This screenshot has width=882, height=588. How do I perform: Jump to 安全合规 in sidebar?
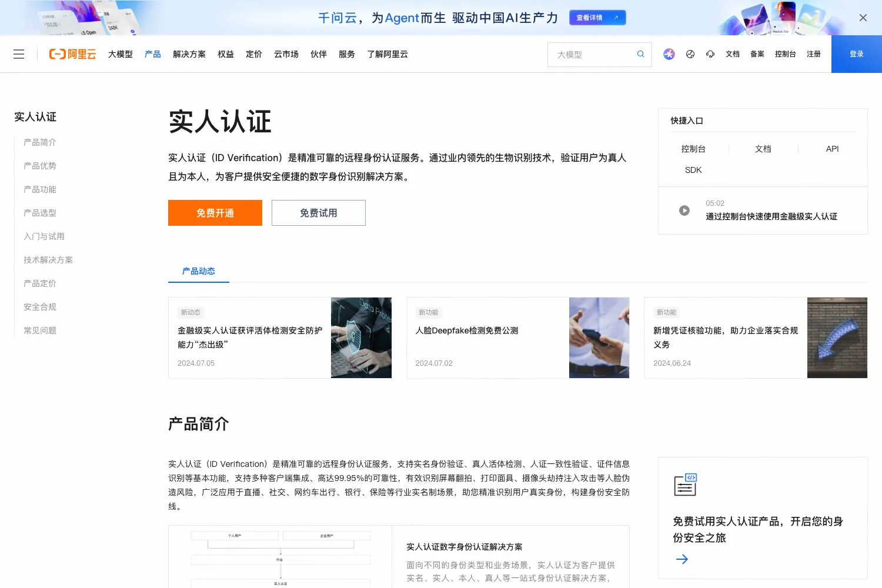40,307
